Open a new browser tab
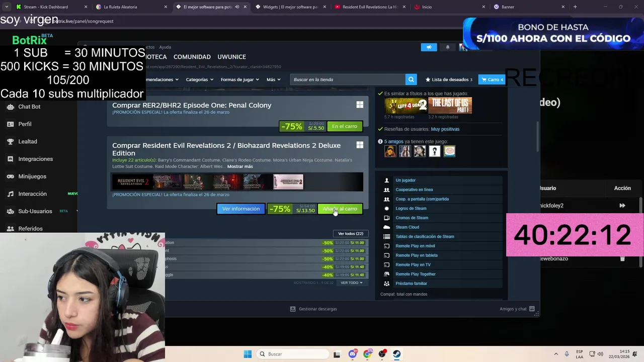This screenshot has height=362, width=644. click(575, 7)
